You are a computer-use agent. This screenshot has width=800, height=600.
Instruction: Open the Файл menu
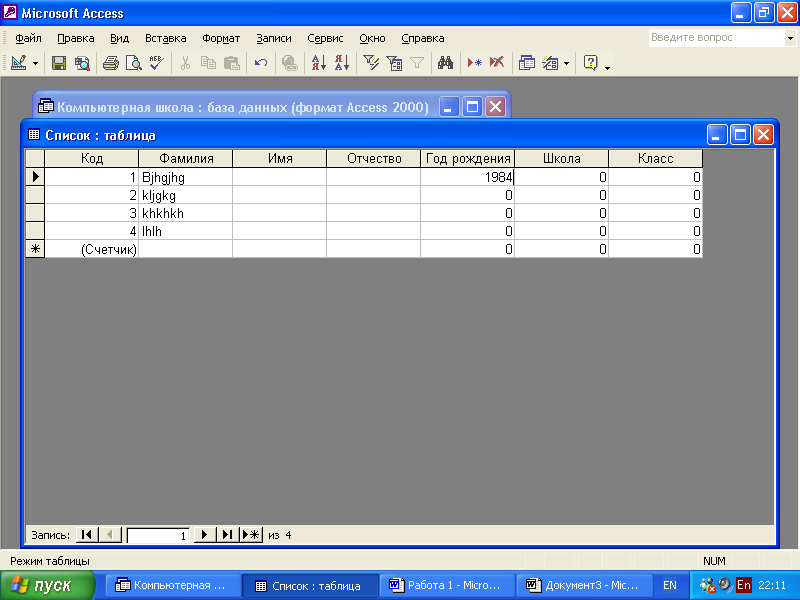point(29,38)
